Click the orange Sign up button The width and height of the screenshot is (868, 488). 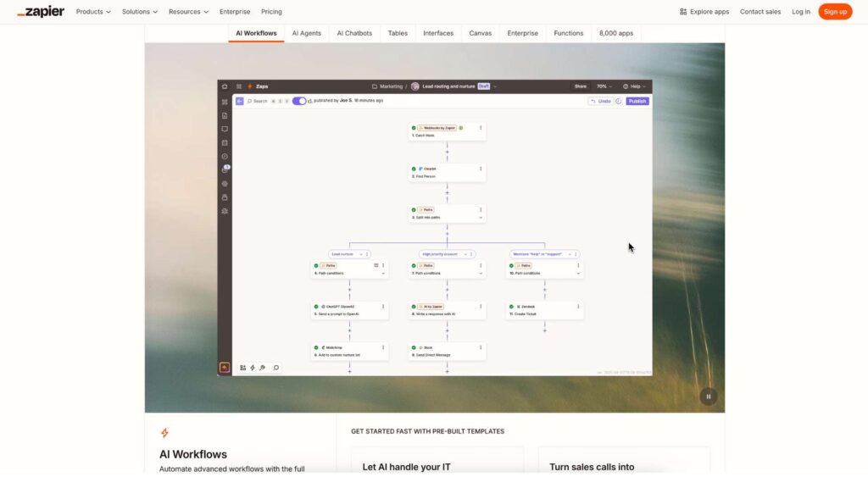[834, 11]
